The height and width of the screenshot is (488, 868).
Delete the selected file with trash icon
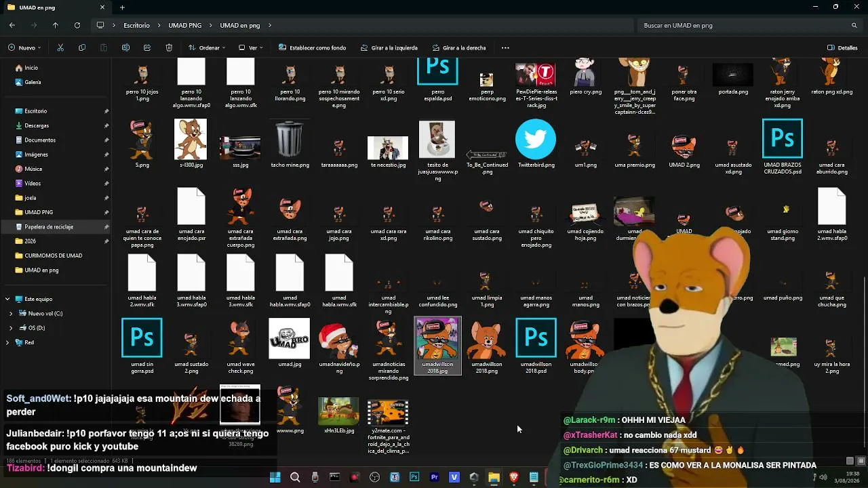coord(169,48)
